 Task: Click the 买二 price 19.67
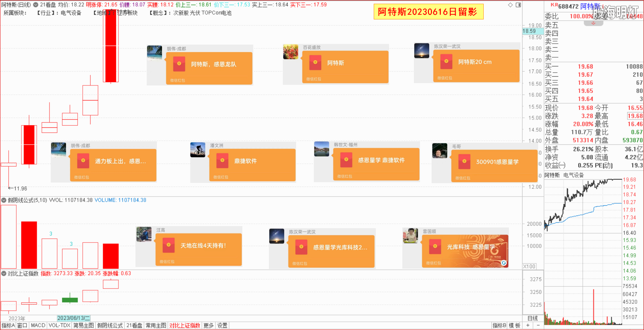(x=585, y=75)
